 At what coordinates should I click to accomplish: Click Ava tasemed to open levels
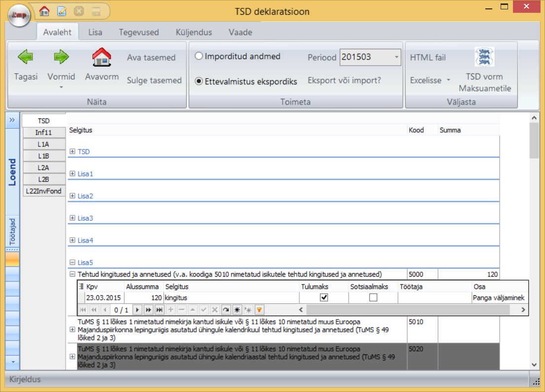pyautogui.click(x=151, y=58)
